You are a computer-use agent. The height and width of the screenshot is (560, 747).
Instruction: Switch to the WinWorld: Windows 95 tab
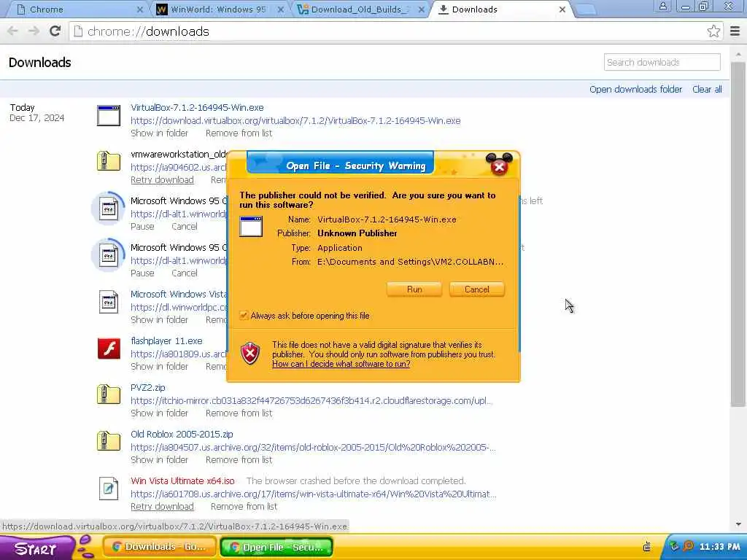(218, 9)
